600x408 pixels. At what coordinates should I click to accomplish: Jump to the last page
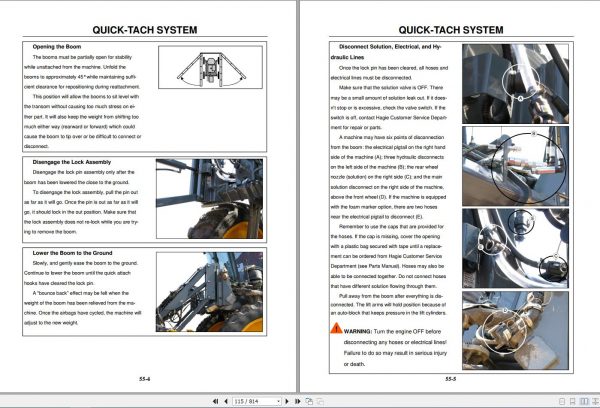pos(297,401)
